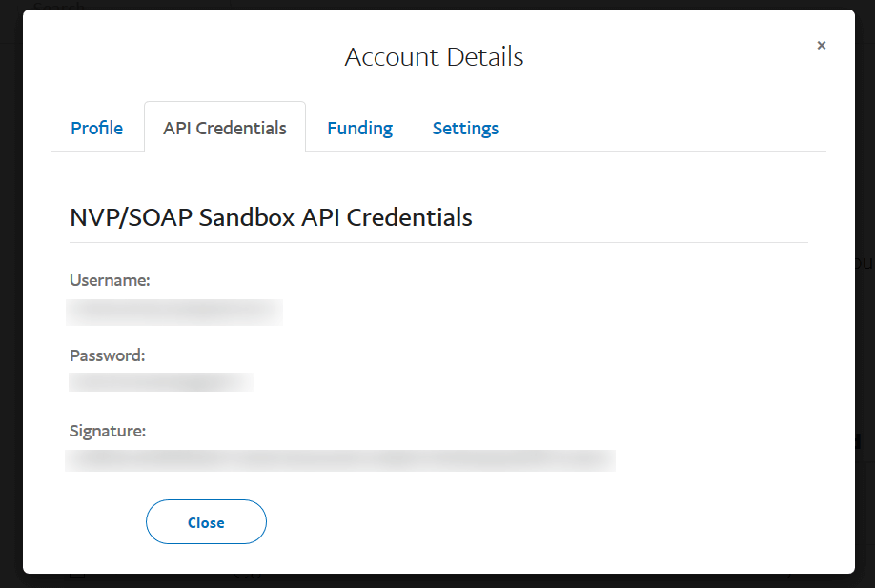Click the Signature: label

[108, 431]
